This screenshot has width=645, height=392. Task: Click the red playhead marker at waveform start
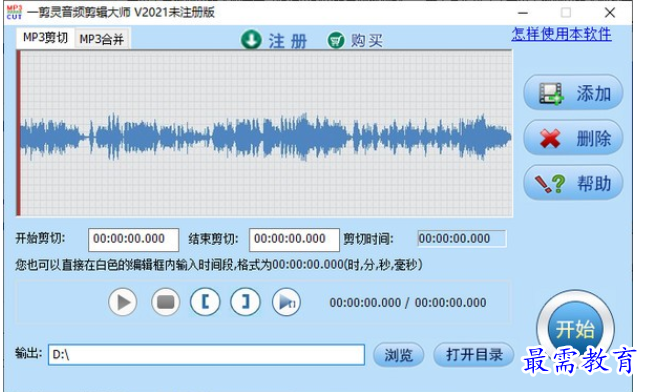coord(18,133)
